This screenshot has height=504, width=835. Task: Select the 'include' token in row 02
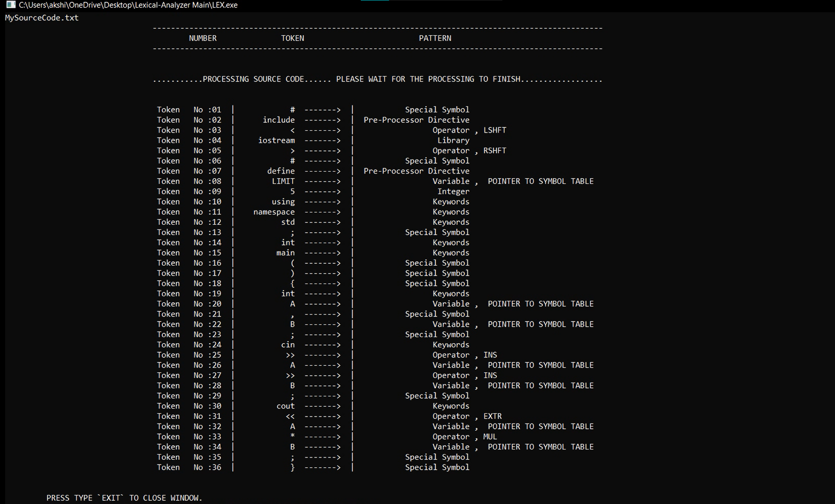pos(279,120)
